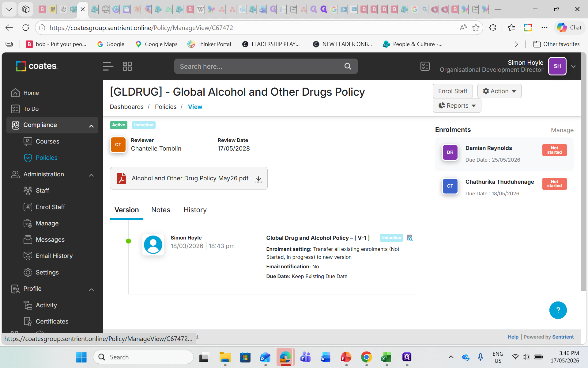588x368 pixels.
Task: Click Manage link beside Enrolments
Action: click(x=562, y=130)
